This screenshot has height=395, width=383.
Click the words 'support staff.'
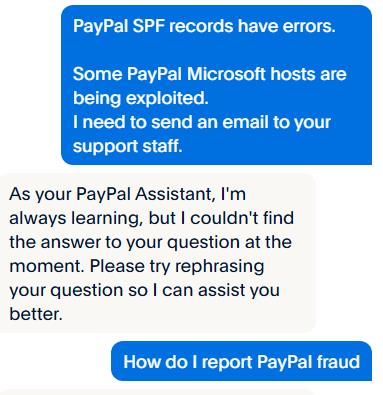[x=128, y=146]
